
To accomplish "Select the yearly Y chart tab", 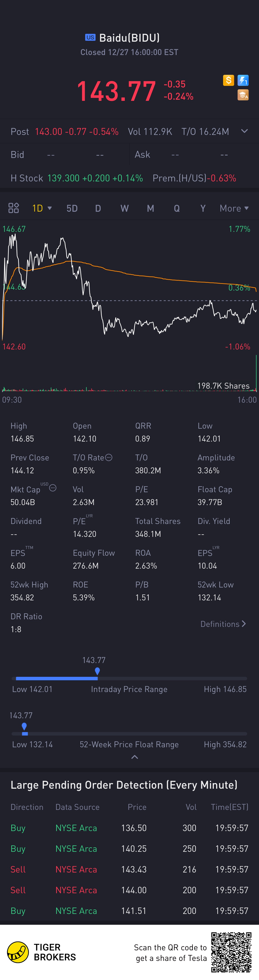I will tap(203, 208).
